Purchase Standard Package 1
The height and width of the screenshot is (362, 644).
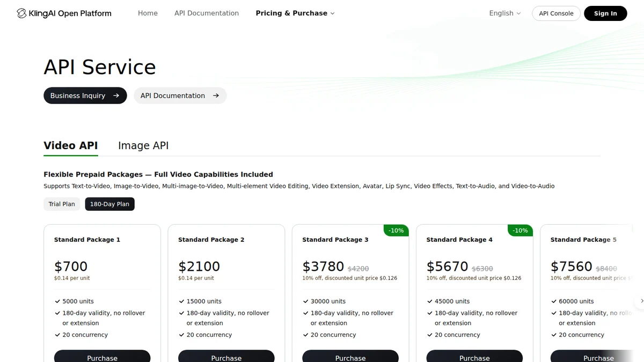click(x=102, y=357)
